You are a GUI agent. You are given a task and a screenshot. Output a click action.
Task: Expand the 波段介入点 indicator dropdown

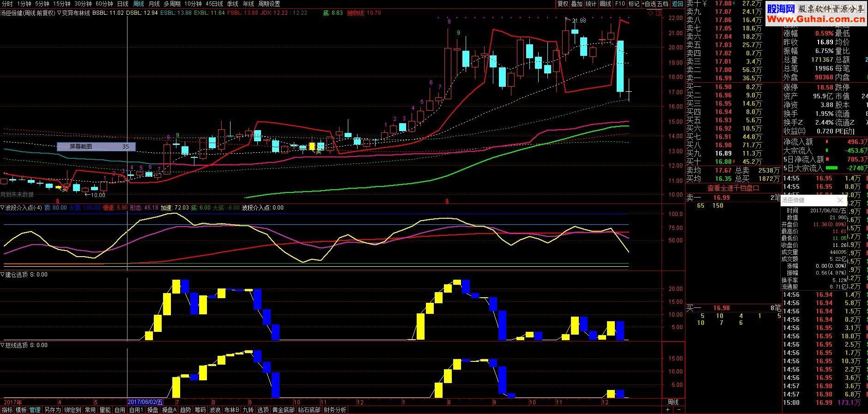pos(2,208)
